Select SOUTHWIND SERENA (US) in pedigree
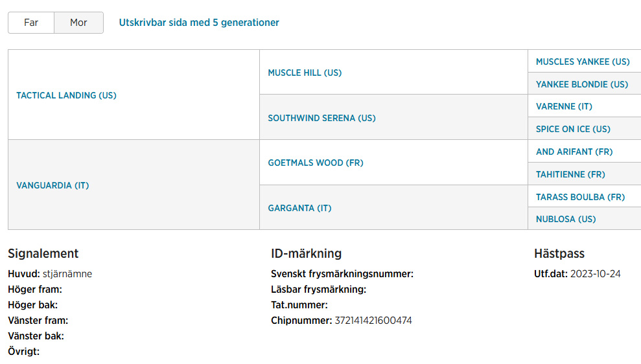The image size is (641, 364). coord(321,118)
